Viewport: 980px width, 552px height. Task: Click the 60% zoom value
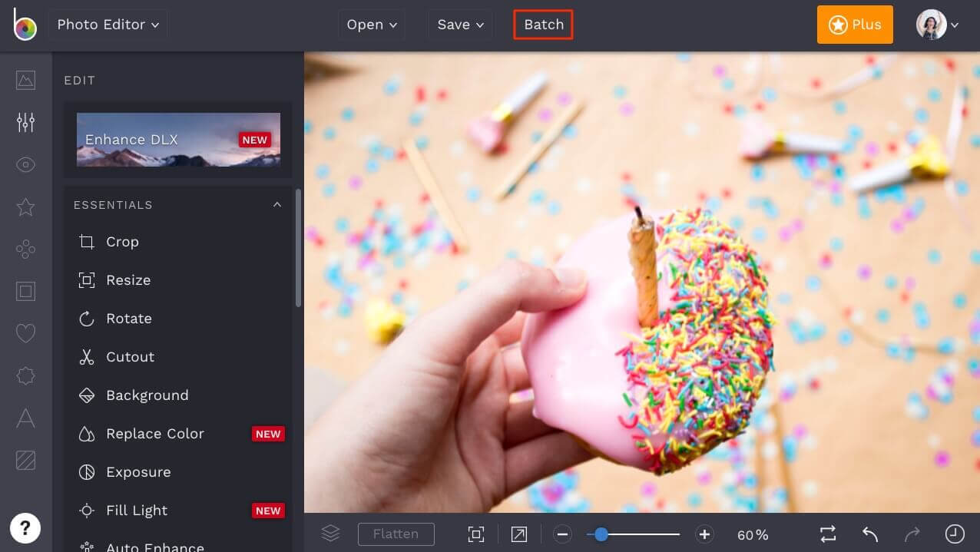(753, 535)
